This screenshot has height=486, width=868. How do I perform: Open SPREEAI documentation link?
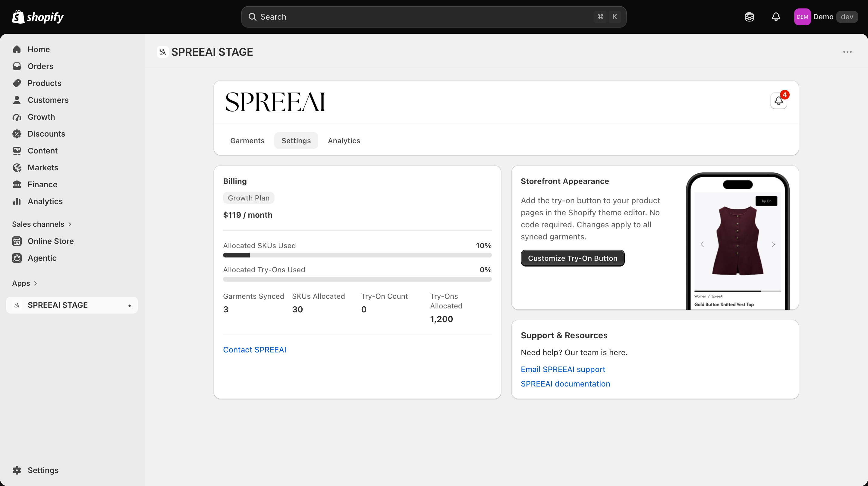(x=565, y=384)
